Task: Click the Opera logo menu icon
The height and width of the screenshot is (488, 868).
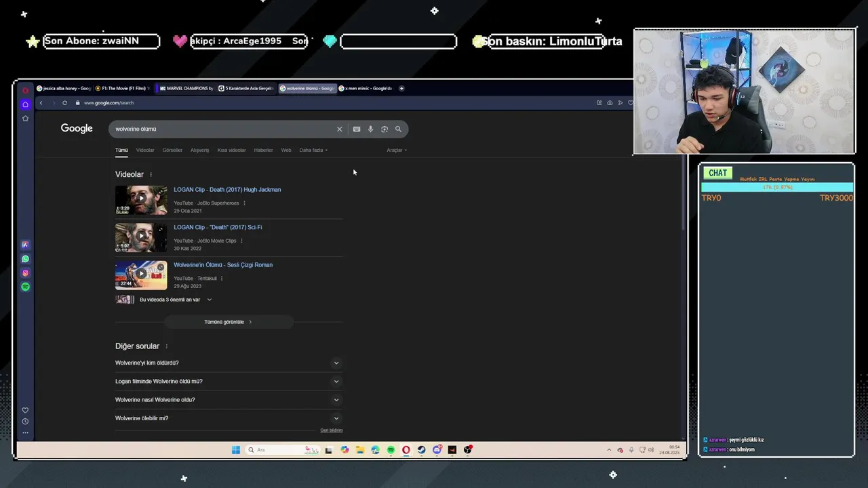Action: click(x=25, y=90)
